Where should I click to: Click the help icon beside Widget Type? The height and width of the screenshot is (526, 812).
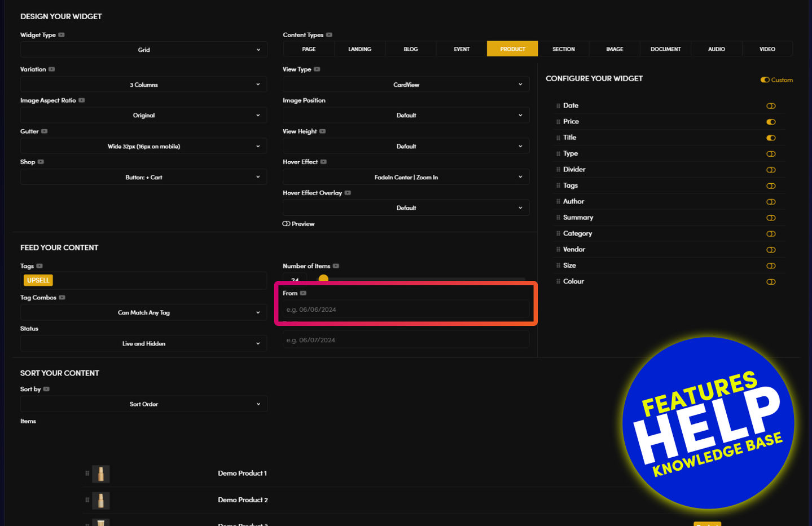[62, 35]
